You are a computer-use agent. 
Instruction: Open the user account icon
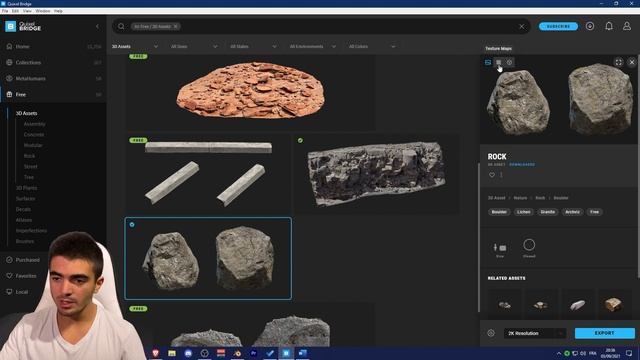click(627, 26)
